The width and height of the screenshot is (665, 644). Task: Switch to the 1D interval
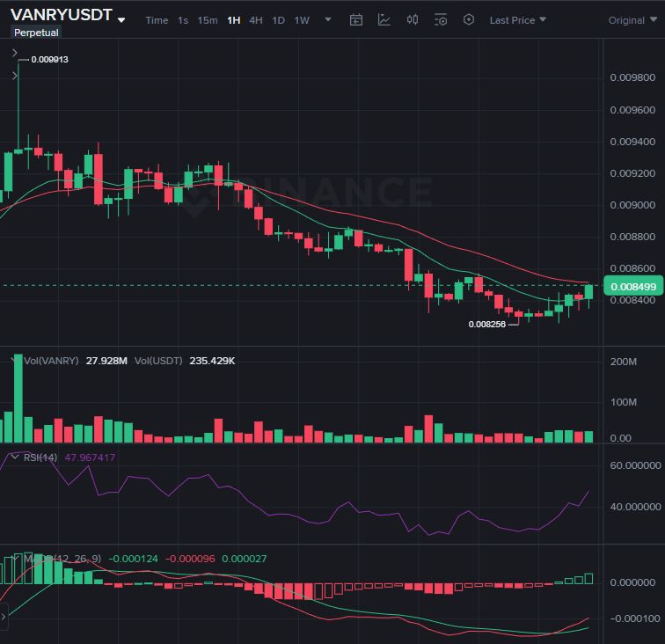point(278,20)
